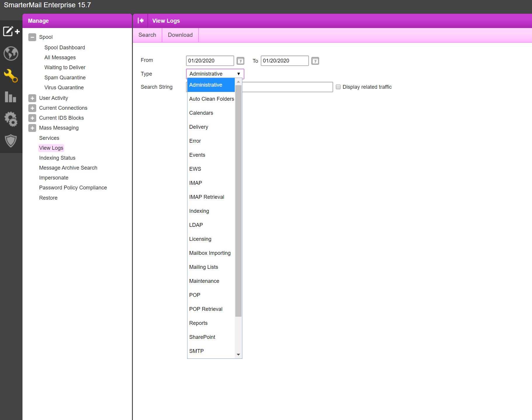Expand the Mass Messaging node
The height and width of the screenshot is (420, 532).
32,128
